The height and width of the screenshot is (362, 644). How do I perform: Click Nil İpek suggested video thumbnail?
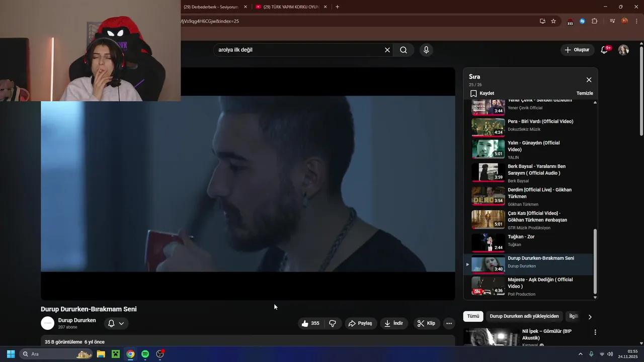492,337
